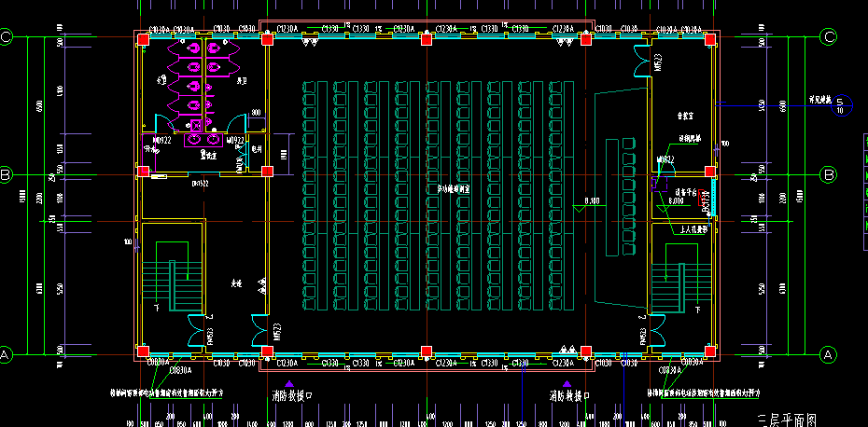The width and height of the screenshot is (868, 427).
Task: Click the 多功能报告室 room label
Action: (x=454, y=189)
